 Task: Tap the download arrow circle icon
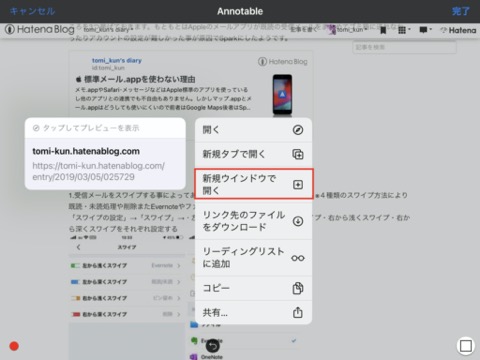coord(298,221)
